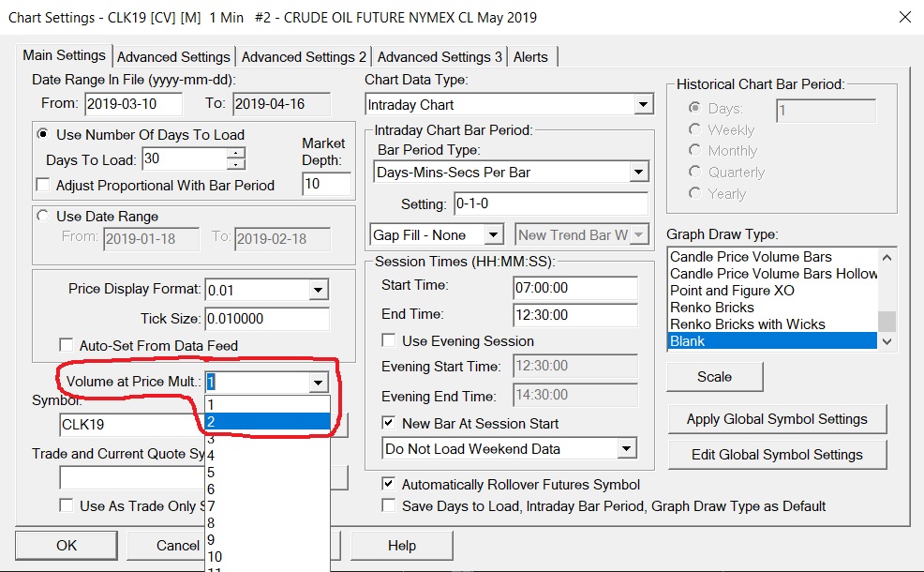Close the Chart Settings dialog
The height and width of the screenshot is (572, 924).
point(905,17)
